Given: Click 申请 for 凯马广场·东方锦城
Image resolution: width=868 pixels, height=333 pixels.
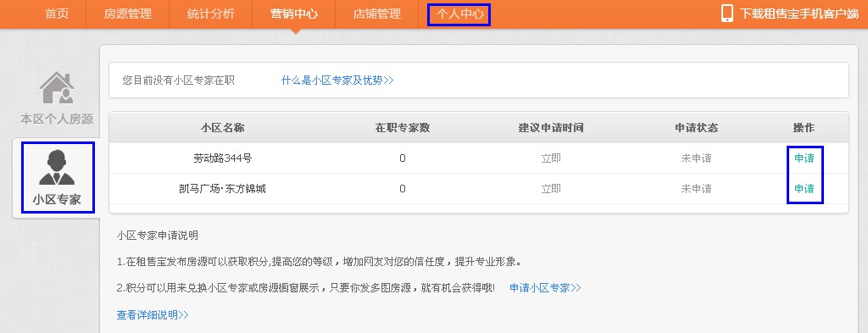Looking at the screenshot, I should tap(804, 189).
